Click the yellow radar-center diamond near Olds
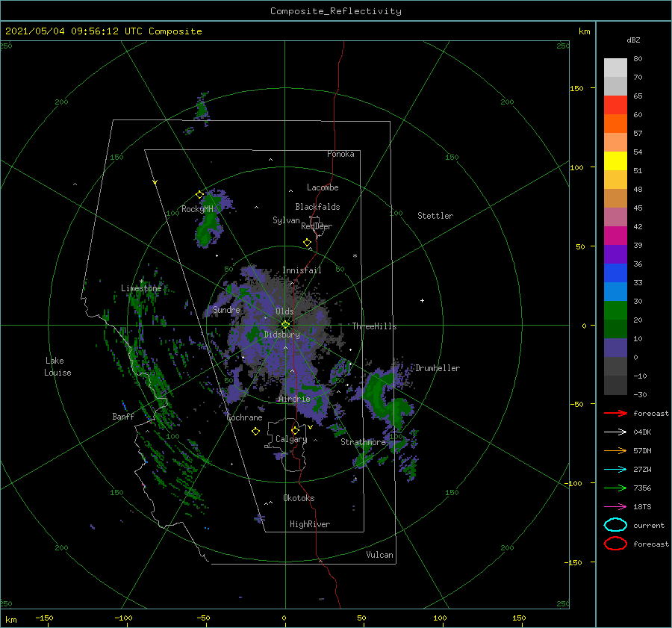 (285, 325)
